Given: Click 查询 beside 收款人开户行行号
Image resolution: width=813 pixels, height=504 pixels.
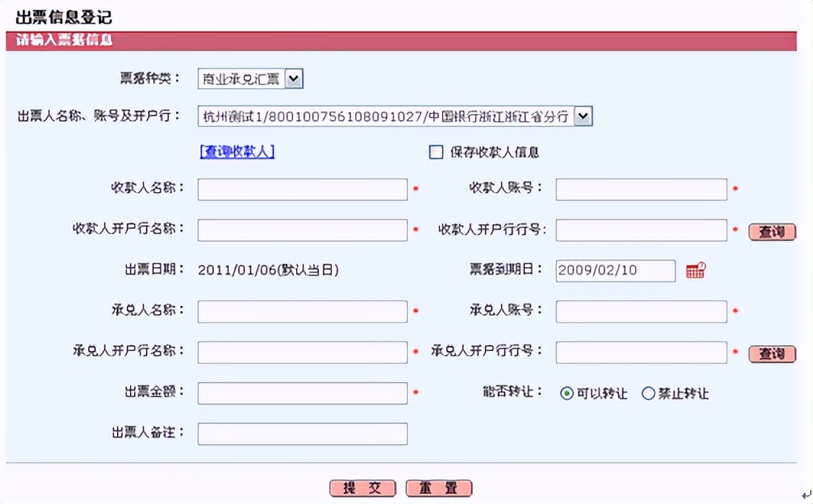Looking at the screenshot, I should (772, 232).
